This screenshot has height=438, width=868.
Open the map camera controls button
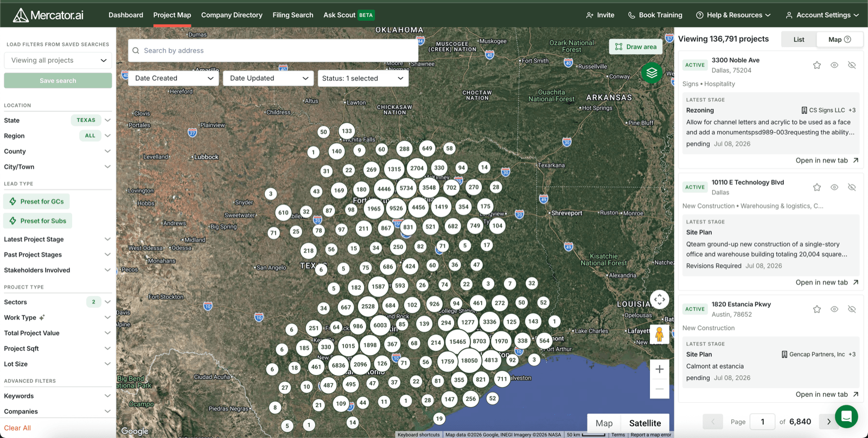tap(660, 299)
